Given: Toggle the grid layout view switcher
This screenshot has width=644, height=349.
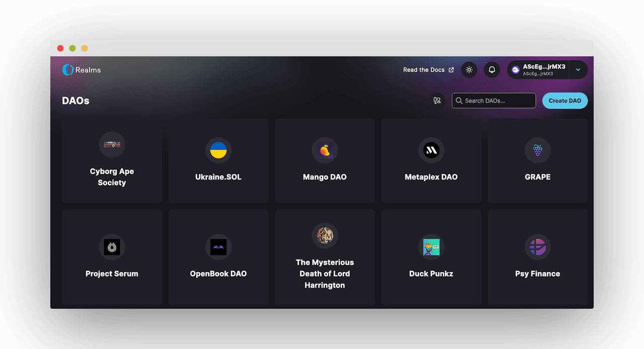Looking at the screenshot, I should (437, 101).
